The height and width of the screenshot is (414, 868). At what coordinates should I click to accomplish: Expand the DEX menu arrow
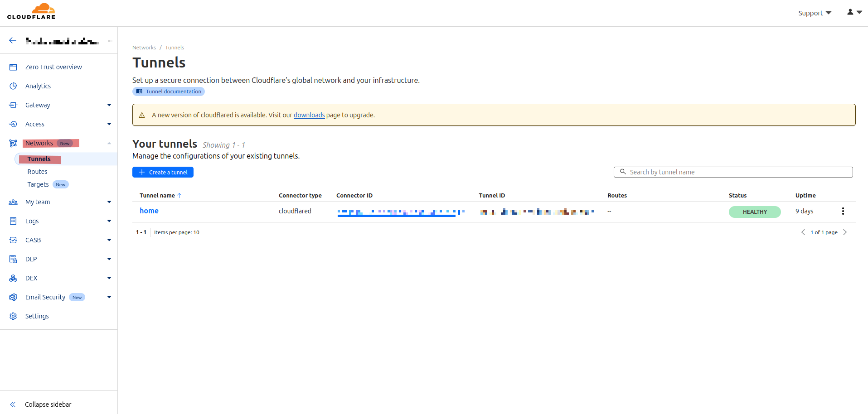pyautogui.click(x=109, y=278)
